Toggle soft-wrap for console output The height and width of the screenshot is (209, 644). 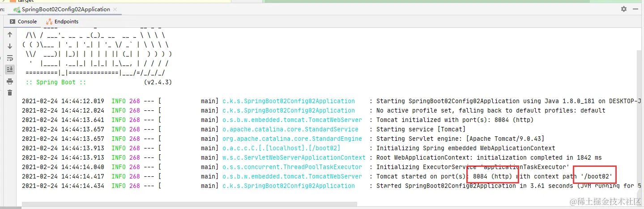10,58
